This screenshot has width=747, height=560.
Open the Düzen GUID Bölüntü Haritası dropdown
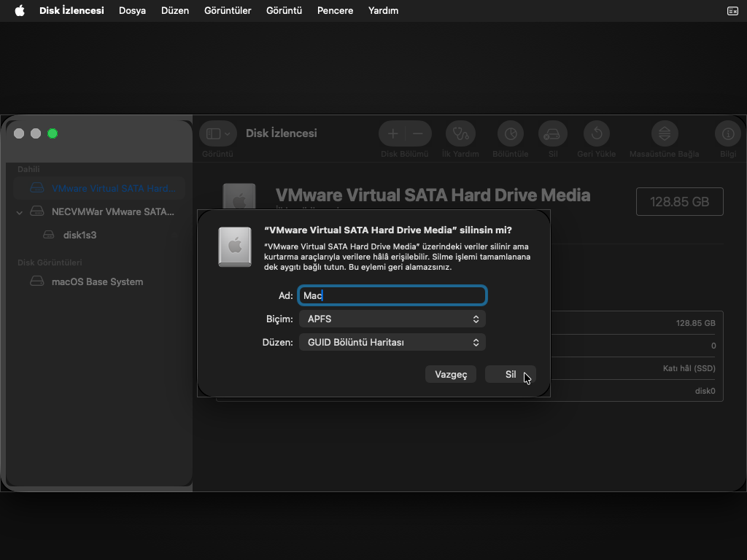click(392, 343)
